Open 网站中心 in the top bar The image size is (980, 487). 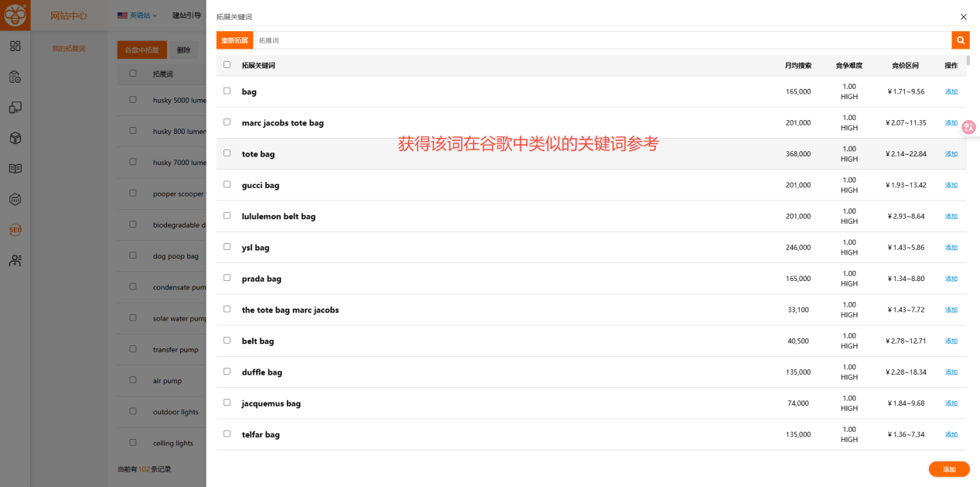coord(69,15)
